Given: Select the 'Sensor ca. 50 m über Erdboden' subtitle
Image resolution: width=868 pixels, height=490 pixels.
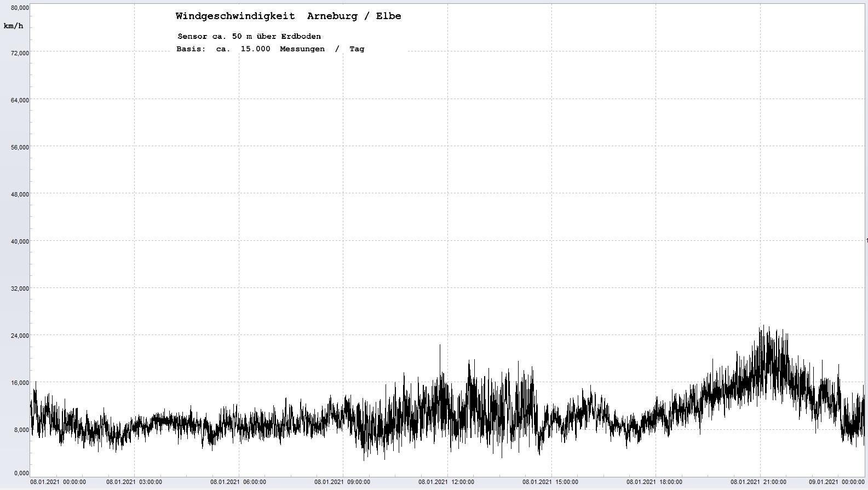Looking at the screenshot, I should point(249,37).
